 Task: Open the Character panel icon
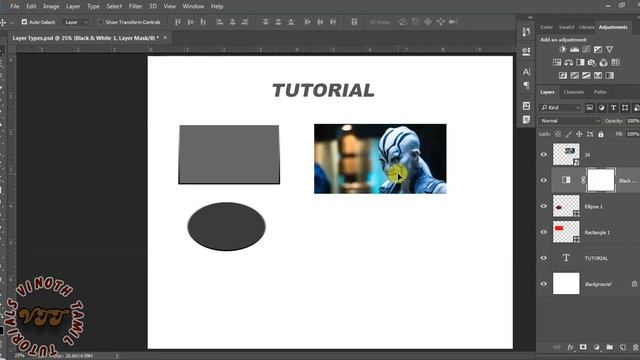pyautogui.click(x=526, y=72)
